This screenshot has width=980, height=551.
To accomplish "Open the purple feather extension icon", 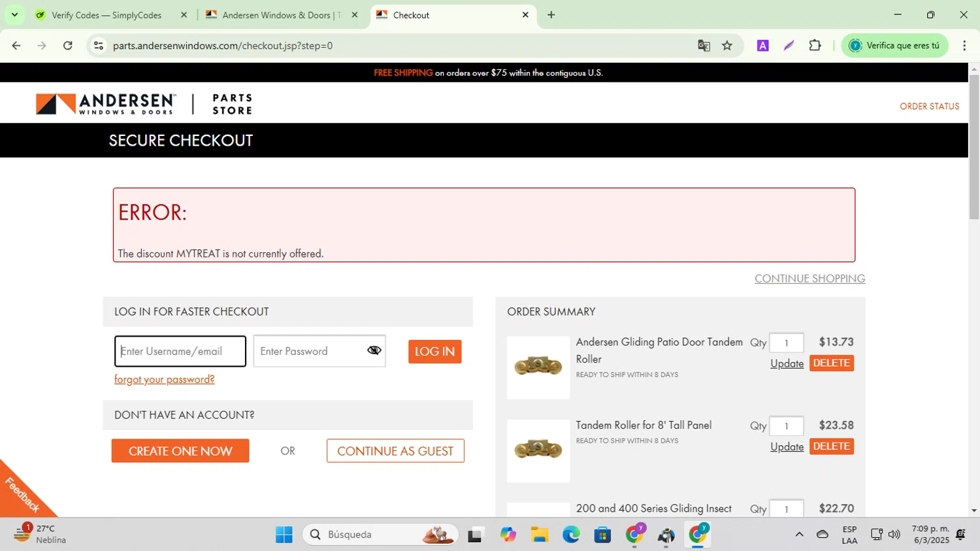I will pos(789,46).
